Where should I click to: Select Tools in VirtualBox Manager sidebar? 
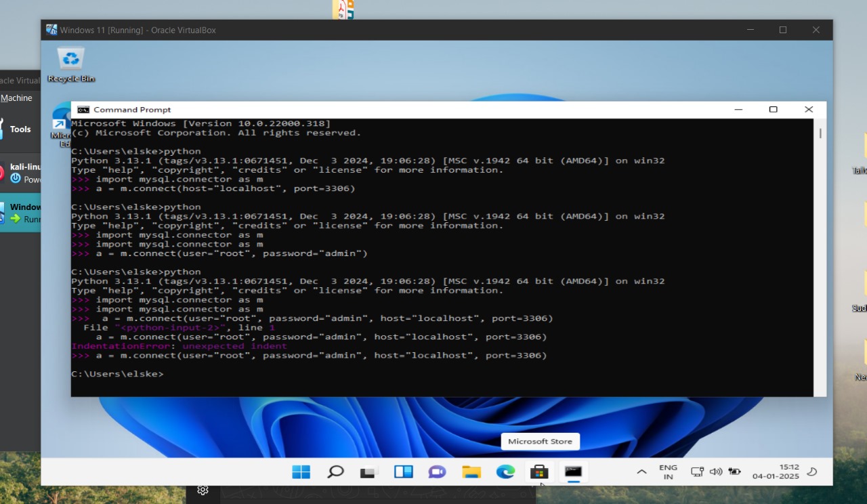pyautogui.click(x=20, y=129)
